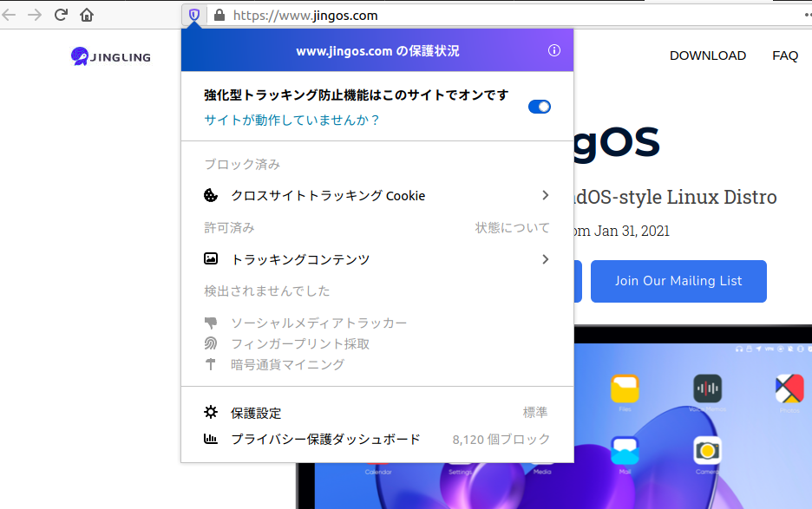Click the Join Our Mailing List button
Image resolution: width=812 pixels, height=509 pixels.
coord(678,281)
